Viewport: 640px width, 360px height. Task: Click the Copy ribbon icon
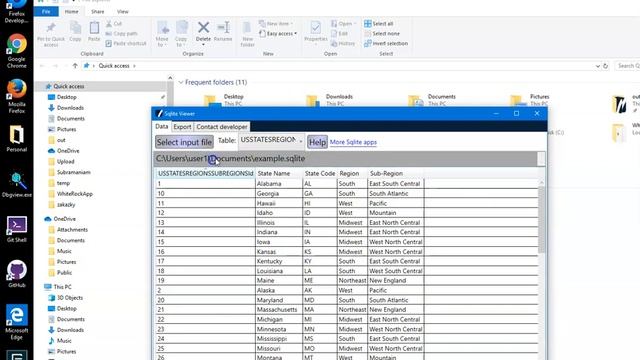pos(76,31)
